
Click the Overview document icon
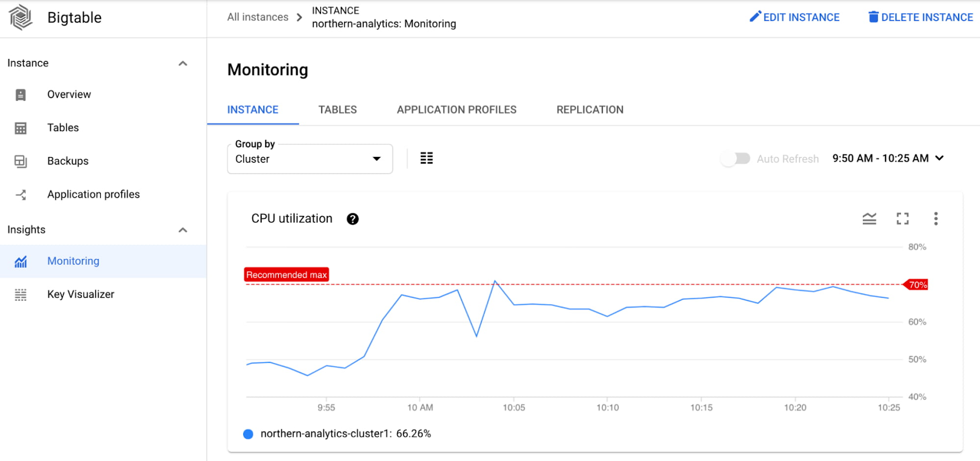tap(21, 95)
